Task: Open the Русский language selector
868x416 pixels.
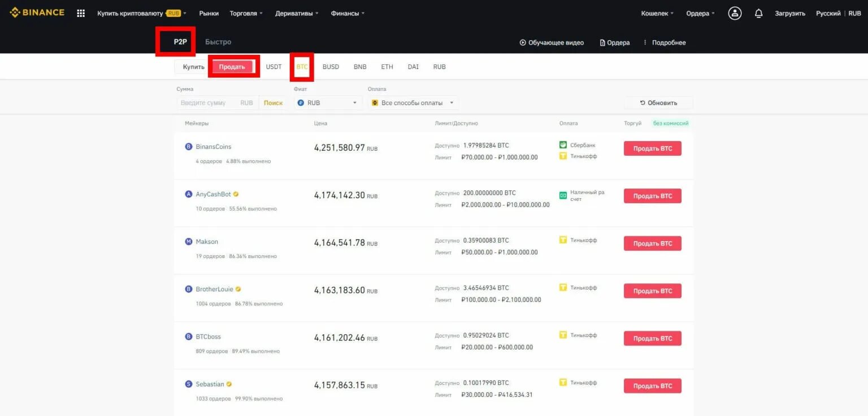Action: tap(828, 13)
